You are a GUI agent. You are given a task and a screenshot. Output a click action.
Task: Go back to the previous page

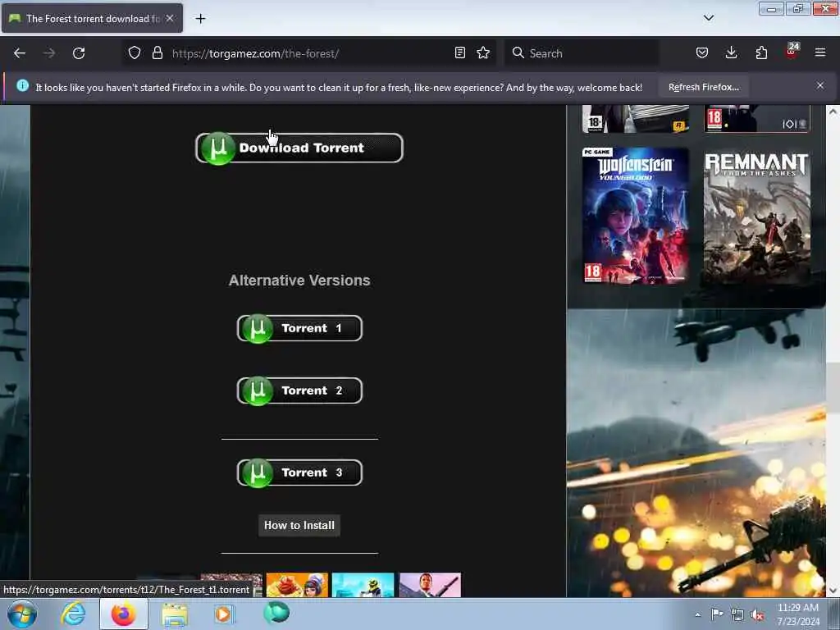tap(20, 53)
